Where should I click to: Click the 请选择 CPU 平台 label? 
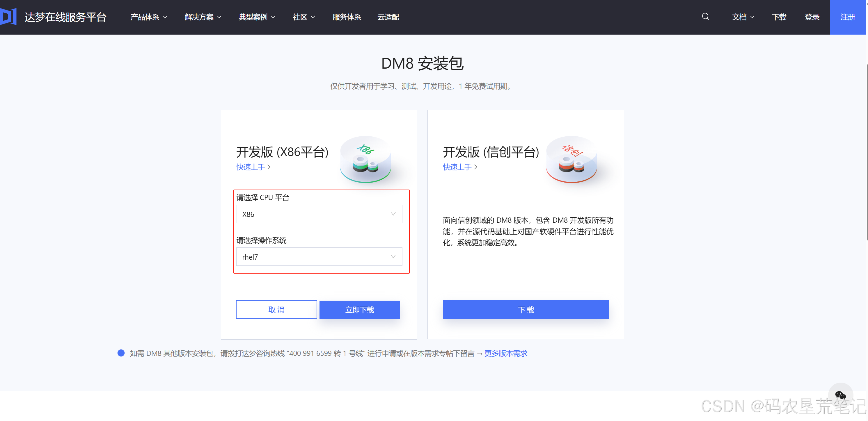[263, 197]
